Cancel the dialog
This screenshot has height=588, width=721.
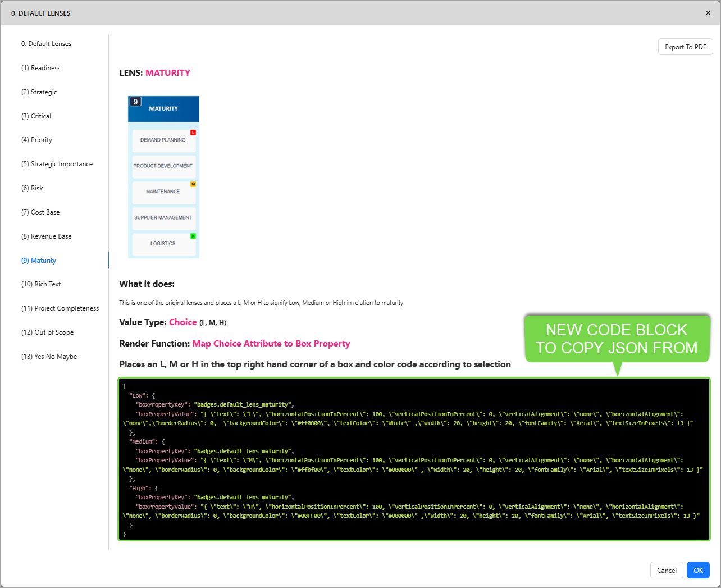point(667,570)
